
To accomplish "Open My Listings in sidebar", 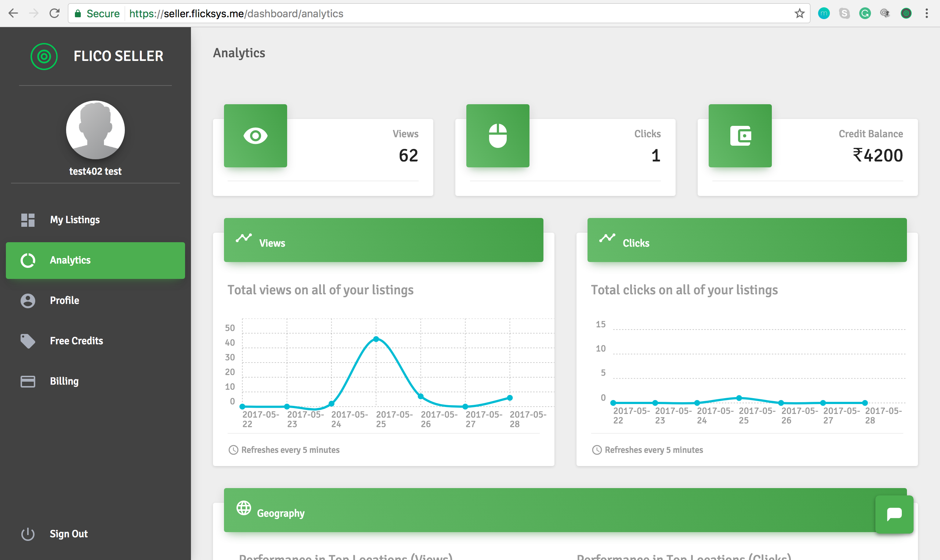I will [x=75, y=219].
